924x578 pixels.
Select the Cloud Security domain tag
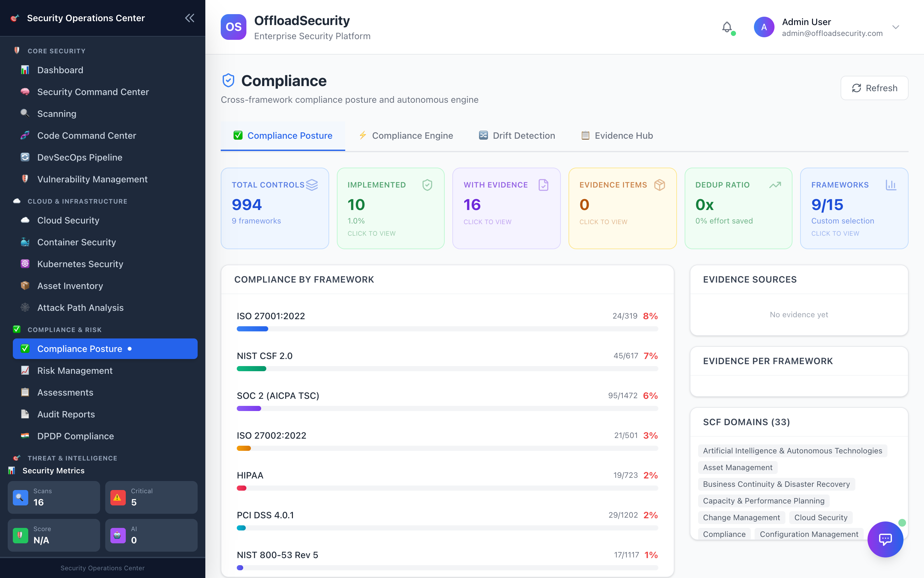pos(820,518)
